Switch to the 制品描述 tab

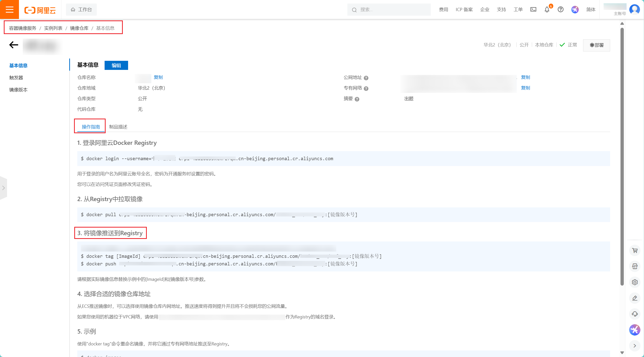[x=118, y=127]
